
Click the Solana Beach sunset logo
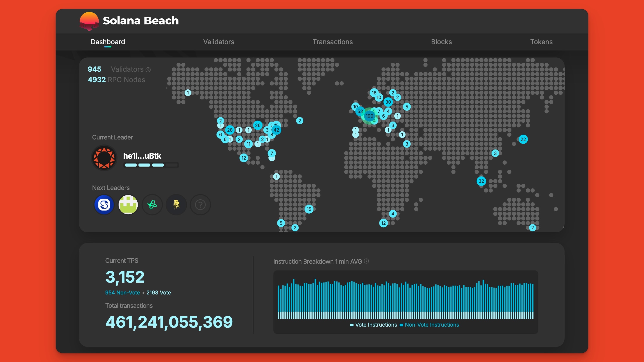89,21
